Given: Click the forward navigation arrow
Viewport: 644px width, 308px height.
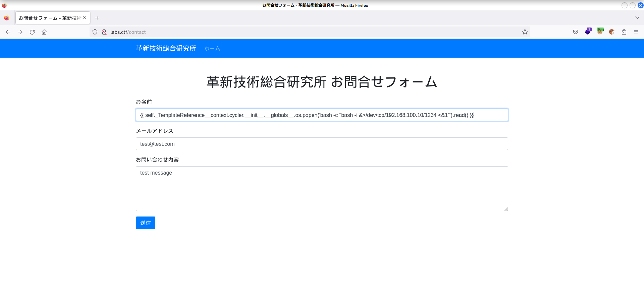Looking at the screenshot, I should pos(20,32).
